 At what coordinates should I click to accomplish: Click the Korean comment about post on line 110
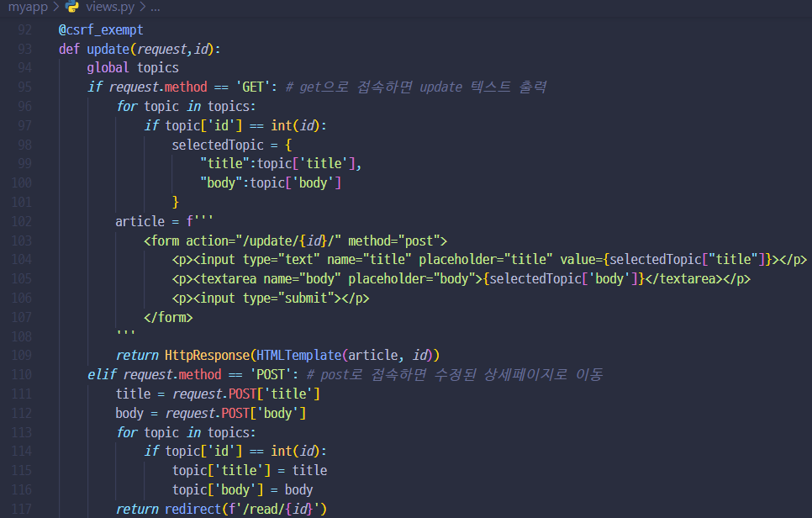pos(455,374)
